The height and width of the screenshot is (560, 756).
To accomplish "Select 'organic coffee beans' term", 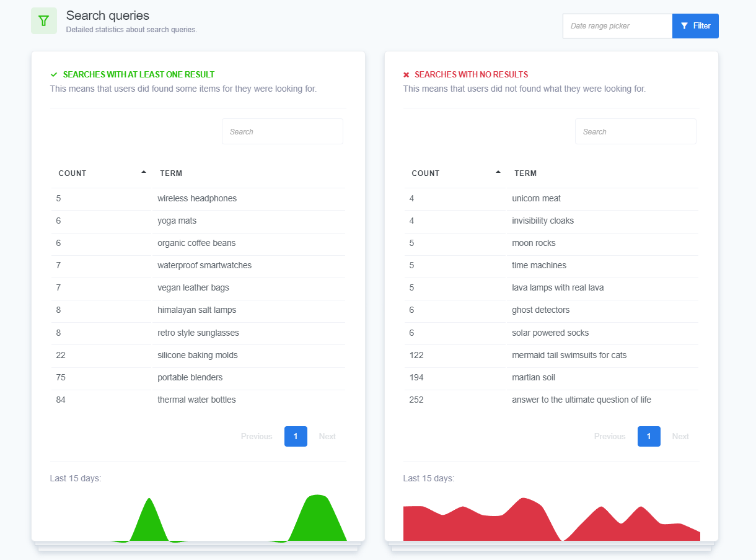I will click(196, 243).
